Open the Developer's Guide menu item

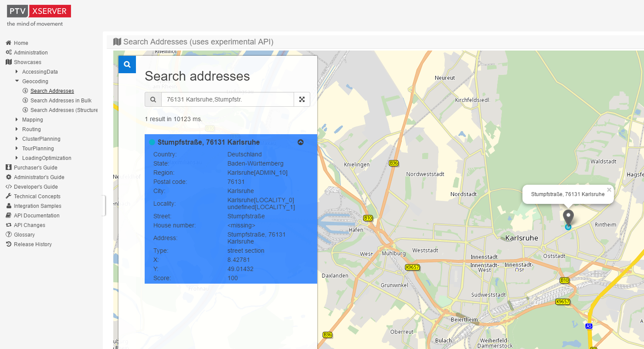point(36,187)
